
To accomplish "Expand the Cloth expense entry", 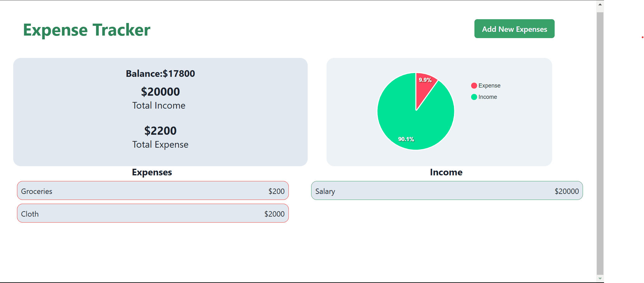I will tap(153, 213).
